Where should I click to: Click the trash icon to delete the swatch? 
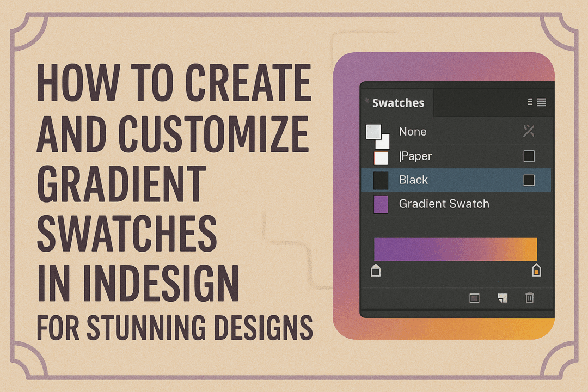(x=529, y=298)
